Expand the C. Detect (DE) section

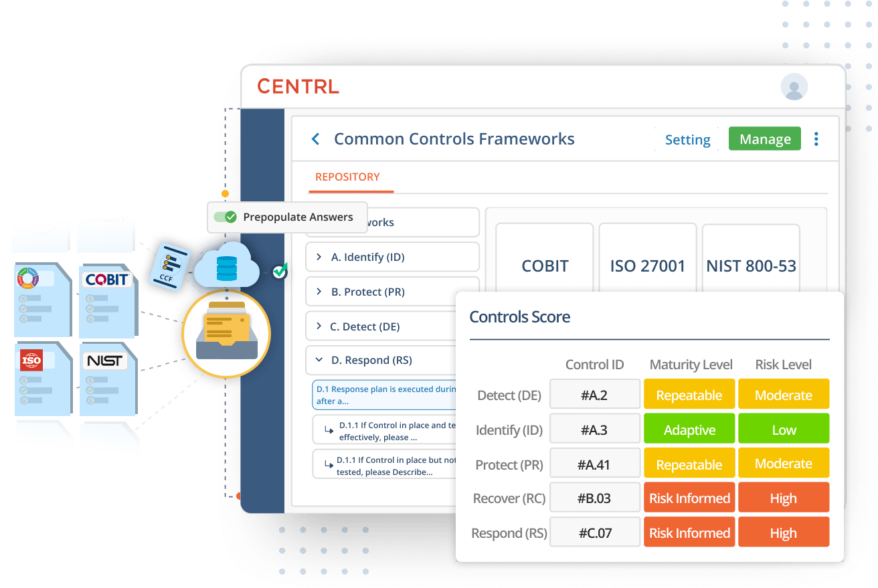392,326
